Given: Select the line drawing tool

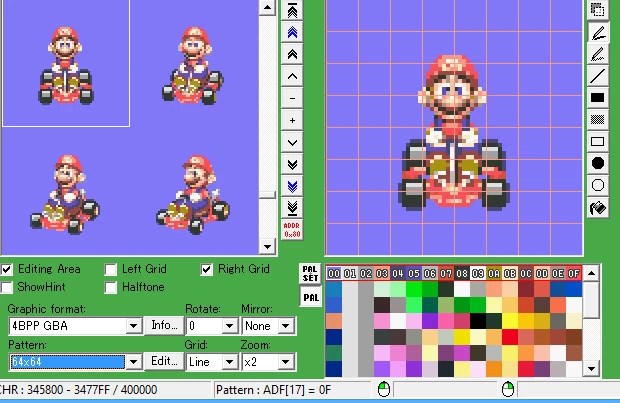Looking at the screenshot, I should point(597,76).
